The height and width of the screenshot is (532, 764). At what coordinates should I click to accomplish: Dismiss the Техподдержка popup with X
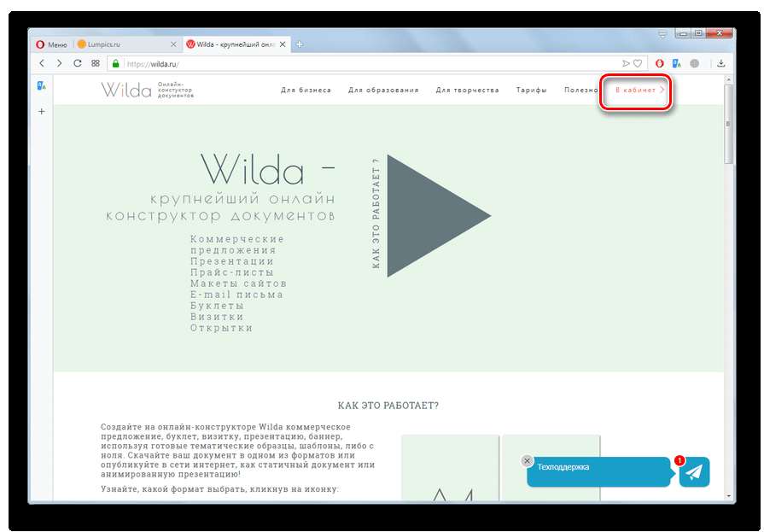pyautogui.click(x=527, y=461)
